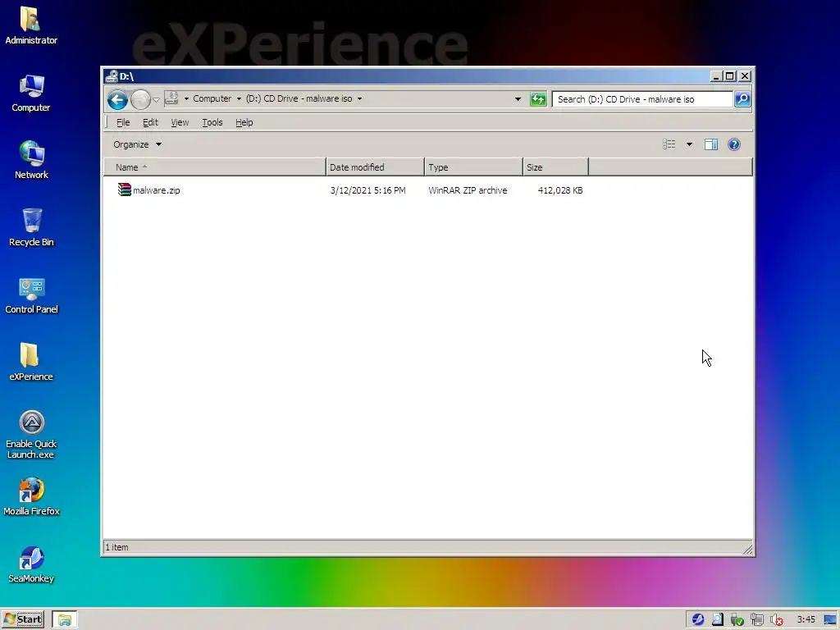
Task: Click the Show Desktop tray icon
Action: 830,620
